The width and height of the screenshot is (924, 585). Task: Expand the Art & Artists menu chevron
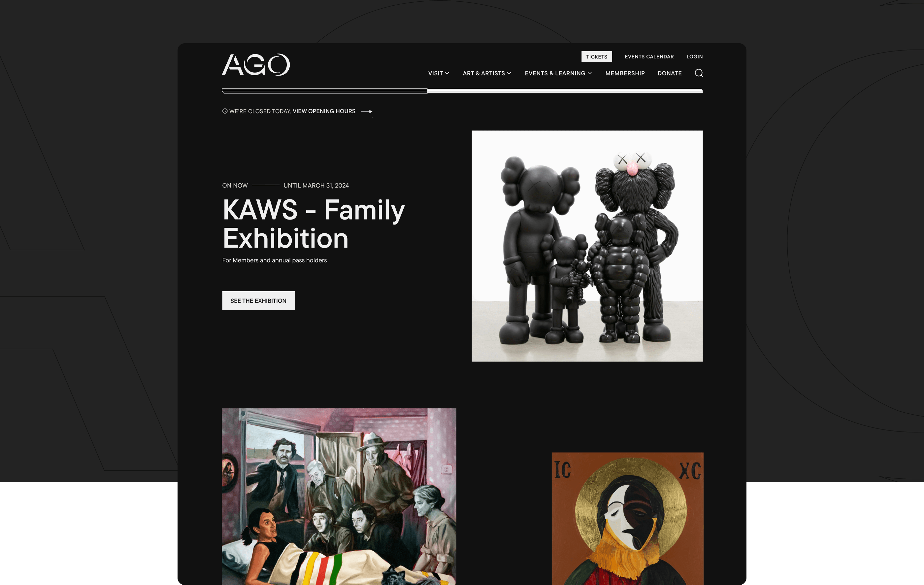[x=509, y=73]
